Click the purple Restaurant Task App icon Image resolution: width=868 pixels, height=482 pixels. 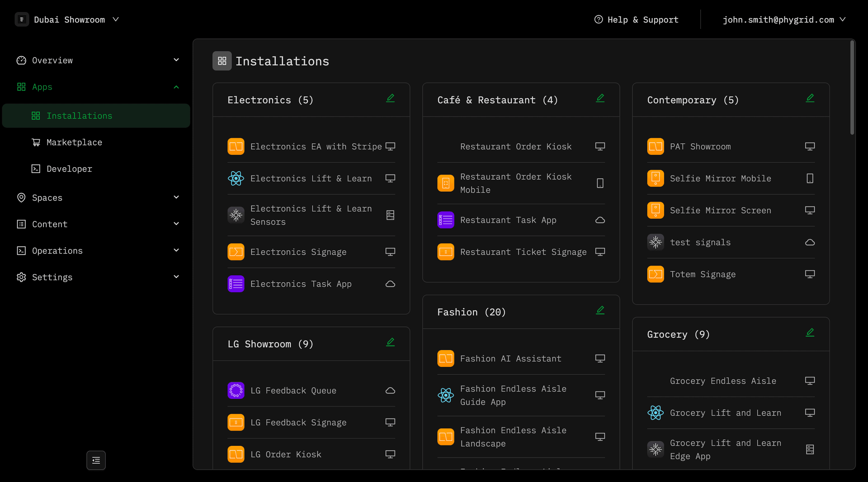(x=445, y=220)
